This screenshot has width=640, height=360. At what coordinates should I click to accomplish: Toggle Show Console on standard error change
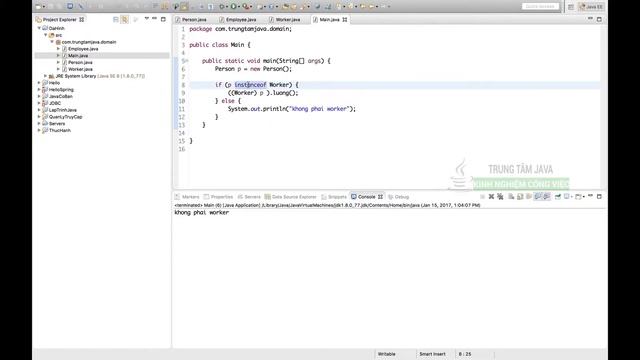547,197
